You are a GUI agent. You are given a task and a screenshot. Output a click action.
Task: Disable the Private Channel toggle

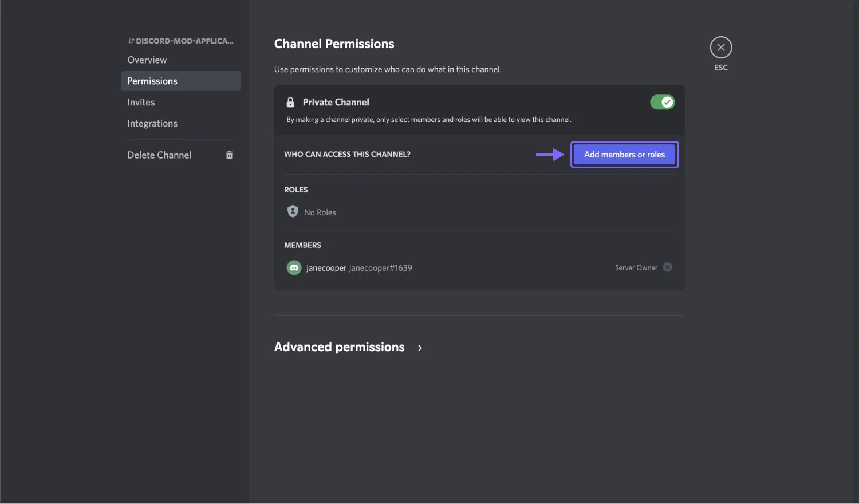662,102
